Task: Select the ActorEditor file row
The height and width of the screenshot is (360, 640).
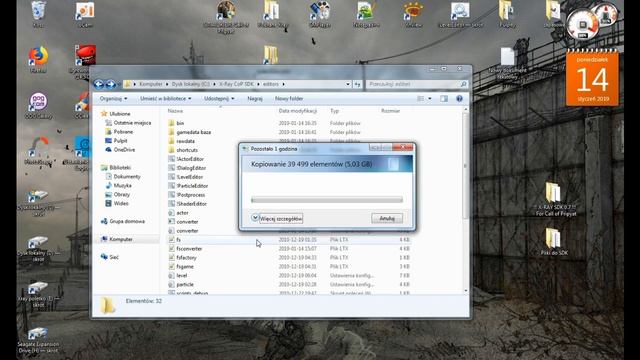Action: click(x=203, y=159)
